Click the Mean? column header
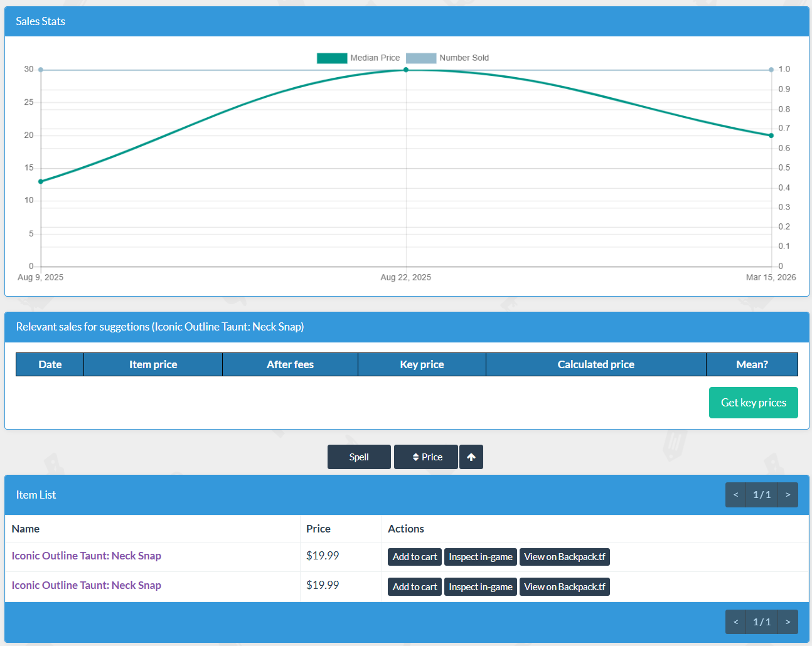Screen dimensions: 812x646 752,364
